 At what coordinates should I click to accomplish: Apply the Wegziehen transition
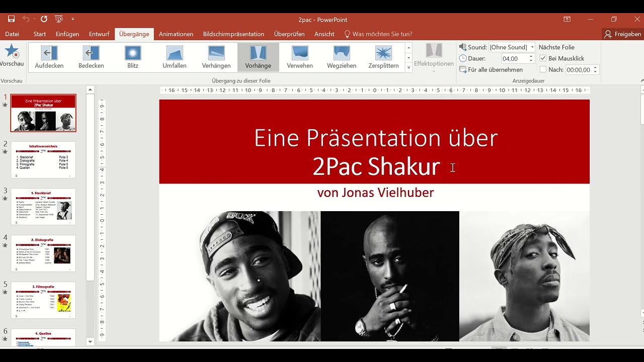click(342, 57)
